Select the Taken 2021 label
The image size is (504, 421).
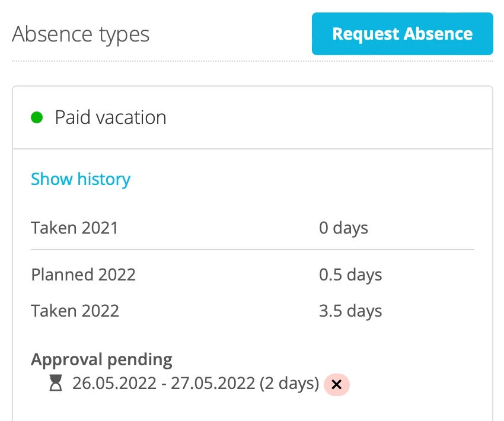[75, 228]
